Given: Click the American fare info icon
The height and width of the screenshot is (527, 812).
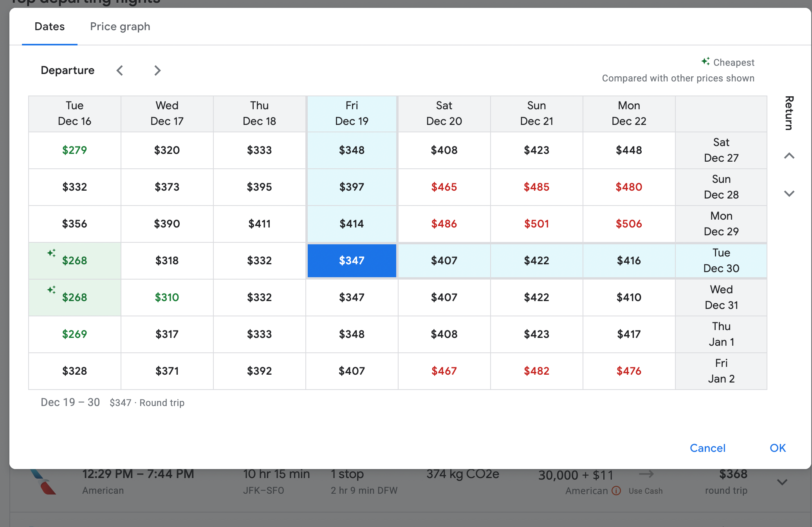Looking at the screenshot, I should coord(616,491).
